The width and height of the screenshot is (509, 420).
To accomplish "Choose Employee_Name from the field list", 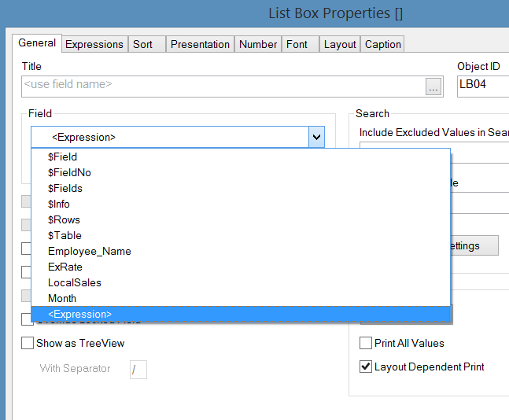I will 90,252.
